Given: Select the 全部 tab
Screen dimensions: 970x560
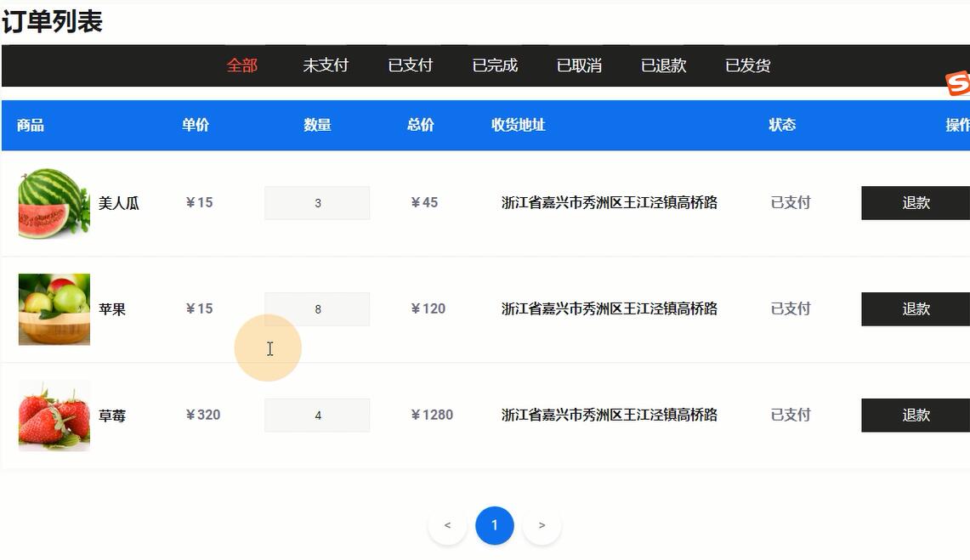Looking at the screenshot, I should pyautogui.click(x=242, y=65).
